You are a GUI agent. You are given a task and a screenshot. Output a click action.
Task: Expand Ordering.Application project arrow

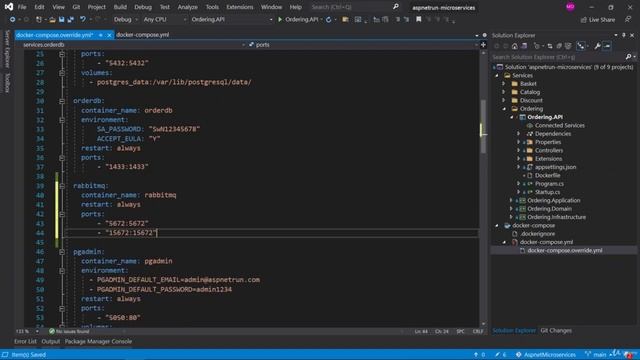click(511, 200)
